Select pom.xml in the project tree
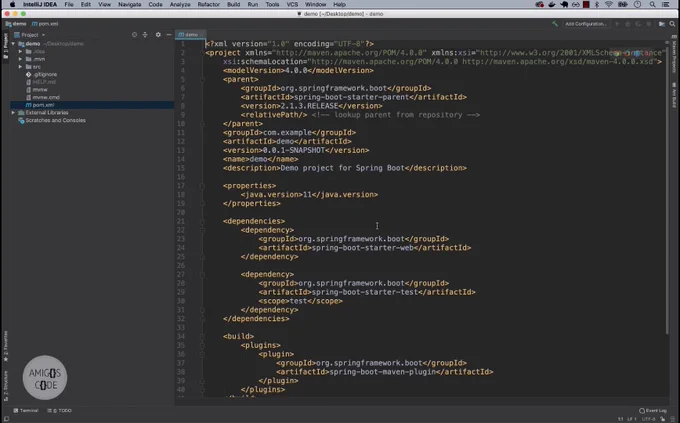Image resolution: width=680 pixels, height=423 pixels. 43,105
